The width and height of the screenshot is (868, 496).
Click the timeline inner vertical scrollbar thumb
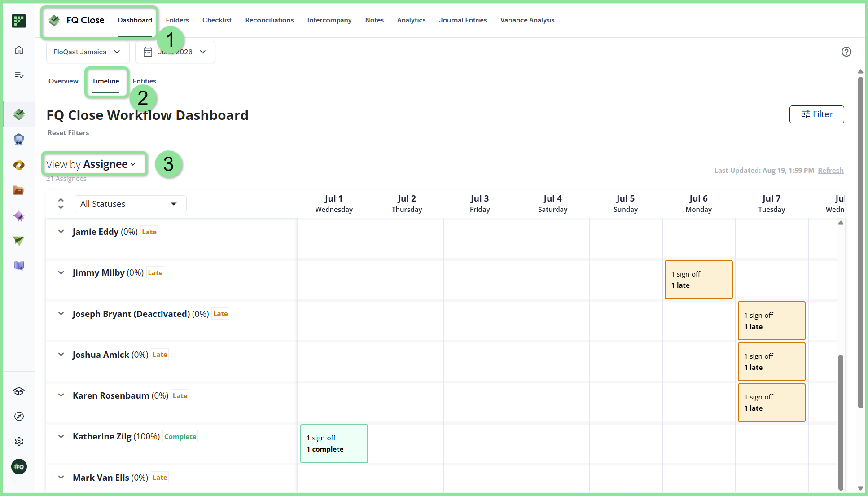tap(841, 422)
